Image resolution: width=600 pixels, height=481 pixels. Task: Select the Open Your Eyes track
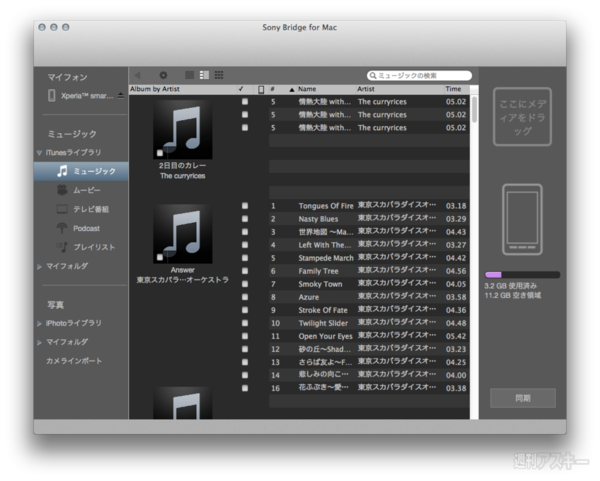[369, 336]
